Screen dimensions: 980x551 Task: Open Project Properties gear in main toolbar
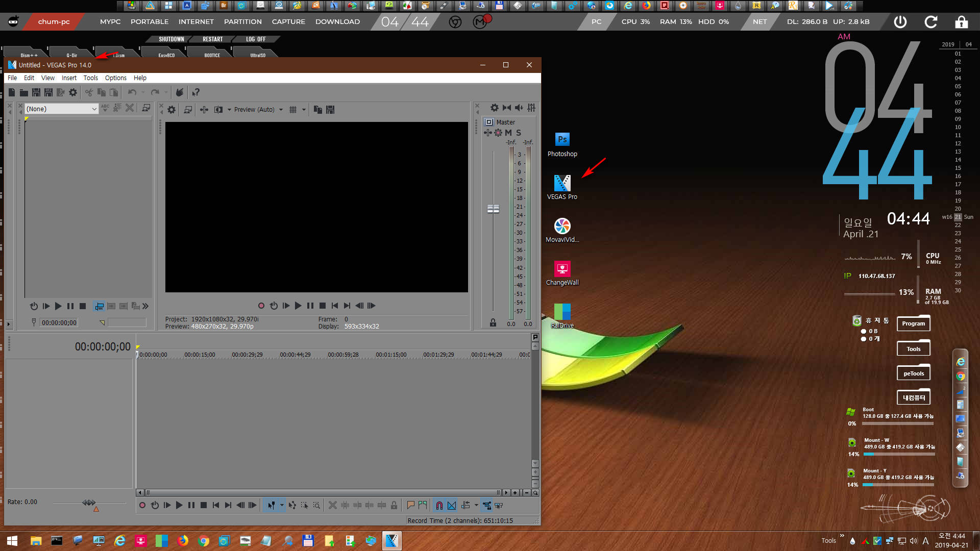pos(73,92)
